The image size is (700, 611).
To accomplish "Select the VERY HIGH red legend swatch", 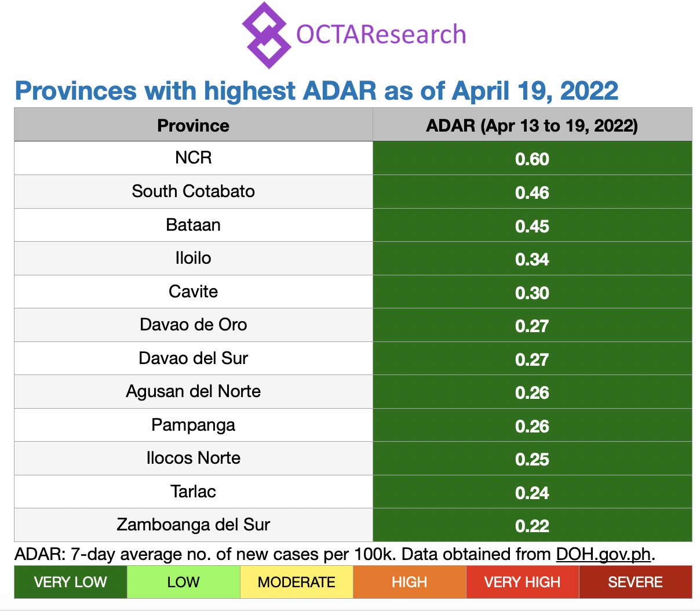I will tap(522, 582).
